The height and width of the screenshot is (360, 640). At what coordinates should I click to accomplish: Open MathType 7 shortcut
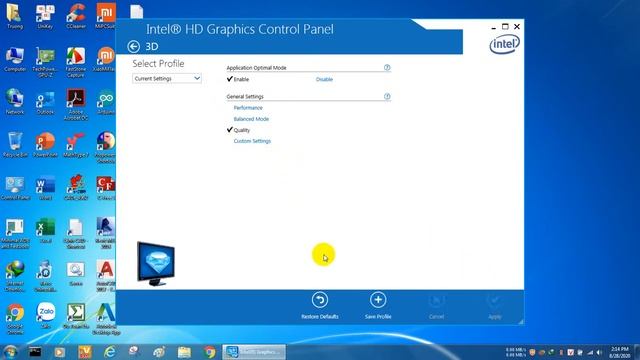click(x=76, y=145)
